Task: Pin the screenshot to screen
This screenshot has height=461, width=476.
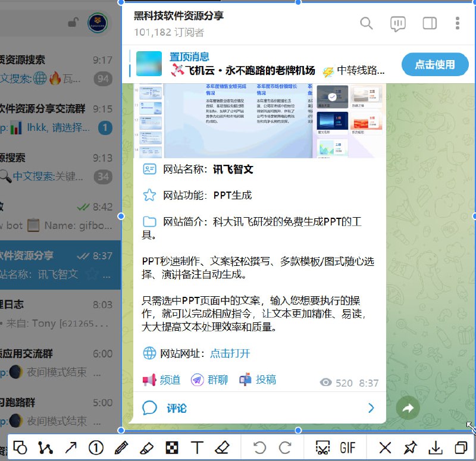Action: coord(411,447)
